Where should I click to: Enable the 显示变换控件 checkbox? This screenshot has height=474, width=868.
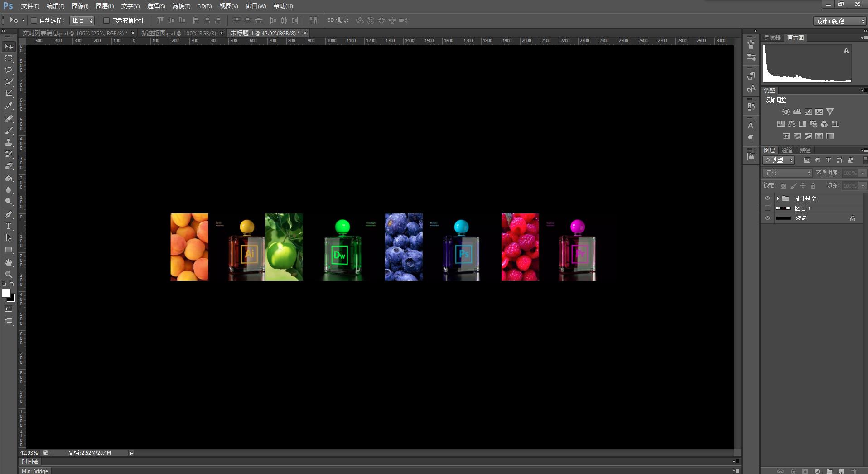pyautogui.click(x=106, y=20)
